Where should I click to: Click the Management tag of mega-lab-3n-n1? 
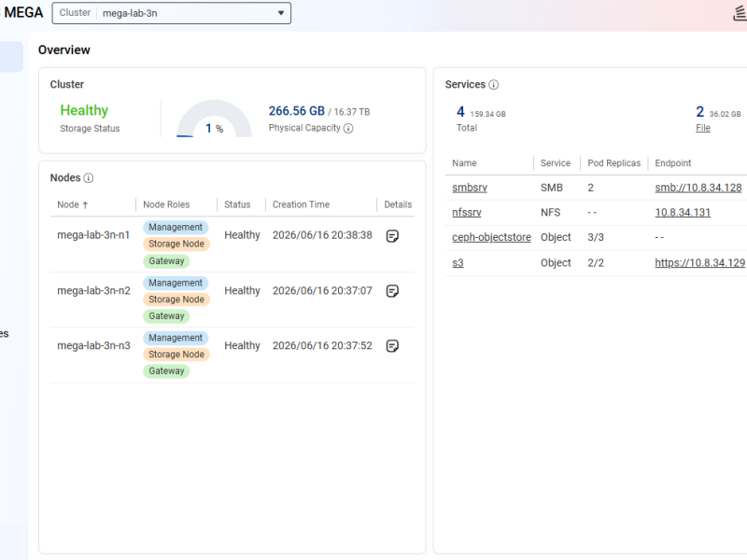click(176, 228)
